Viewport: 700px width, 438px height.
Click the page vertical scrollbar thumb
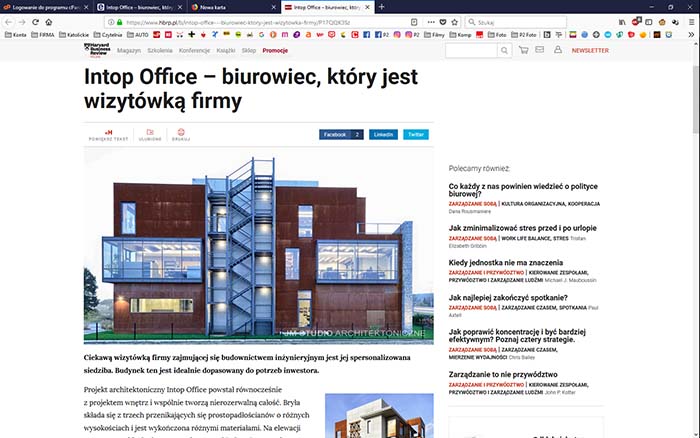(696, 99)
